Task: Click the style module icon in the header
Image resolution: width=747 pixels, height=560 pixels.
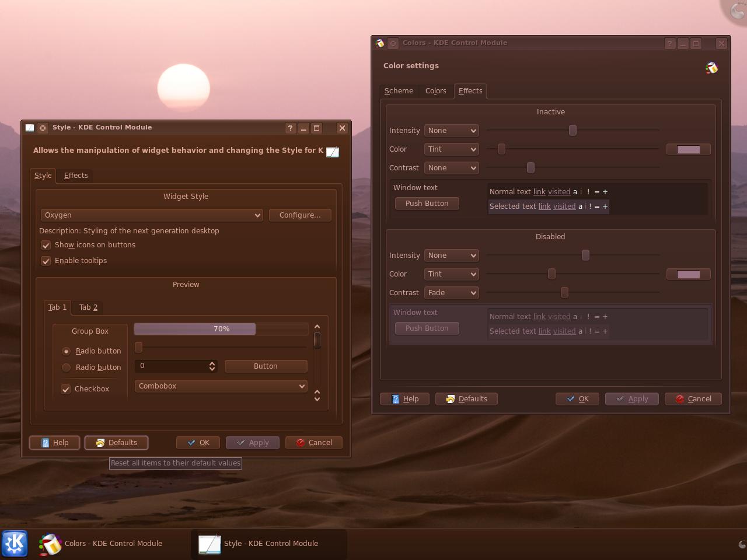Action: pos(332,152)
